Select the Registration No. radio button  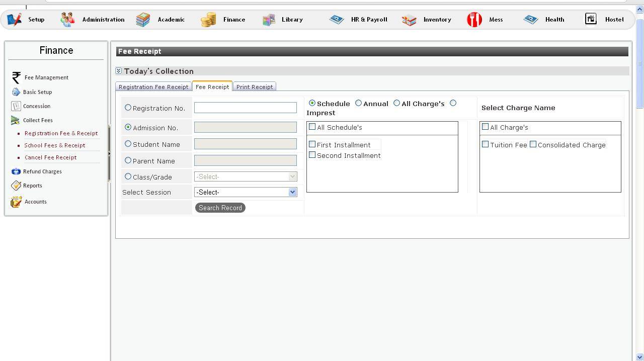pyautogui.click(x=128, y=108)
